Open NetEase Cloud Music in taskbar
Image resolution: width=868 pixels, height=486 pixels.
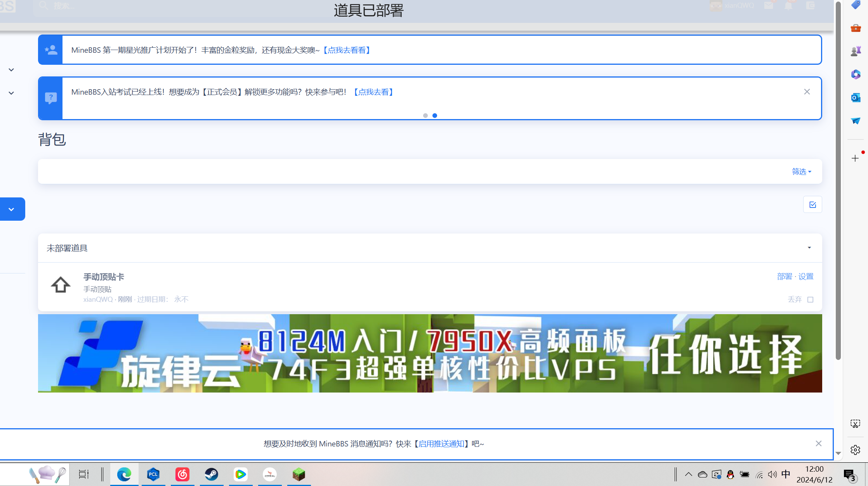tap(182, 474)
